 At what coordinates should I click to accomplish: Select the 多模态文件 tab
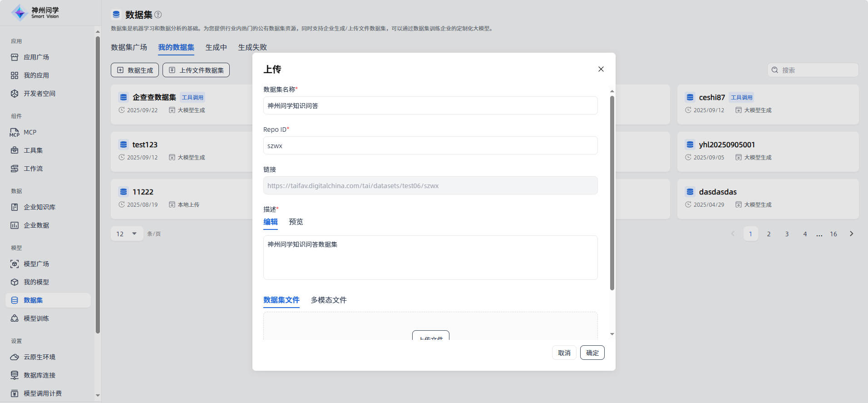pos(328,300)
